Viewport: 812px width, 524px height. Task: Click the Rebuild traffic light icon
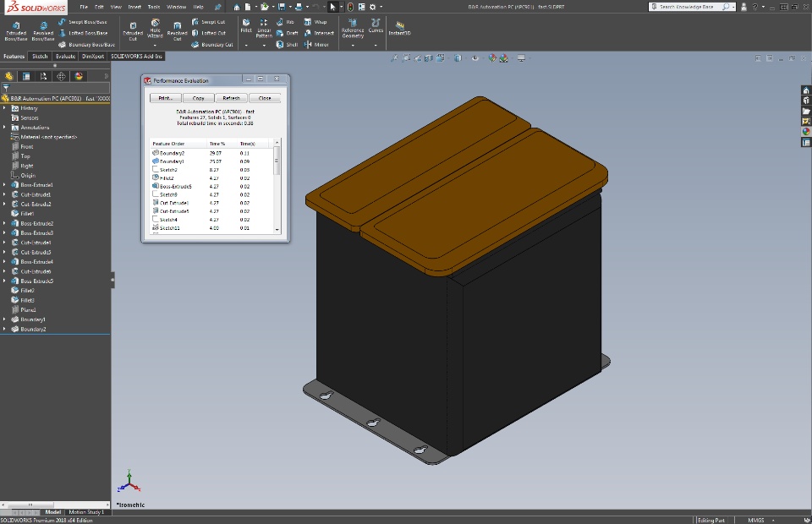(350, 7)
